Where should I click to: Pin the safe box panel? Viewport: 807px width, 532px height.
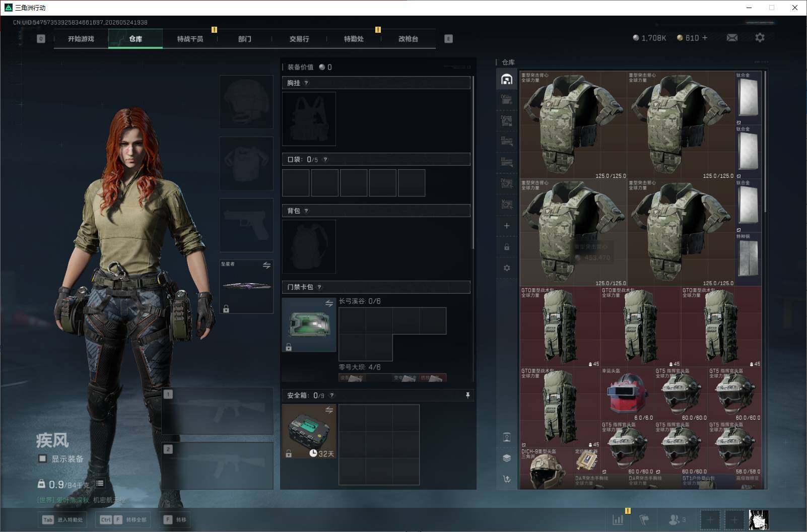(467, 395)
